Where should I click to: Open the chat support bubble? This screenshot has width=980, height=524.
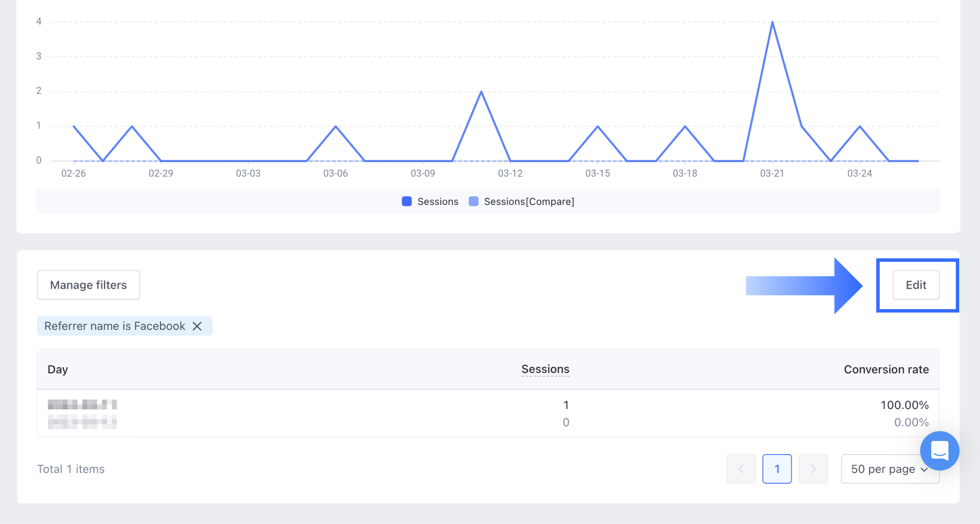point(939,451)
